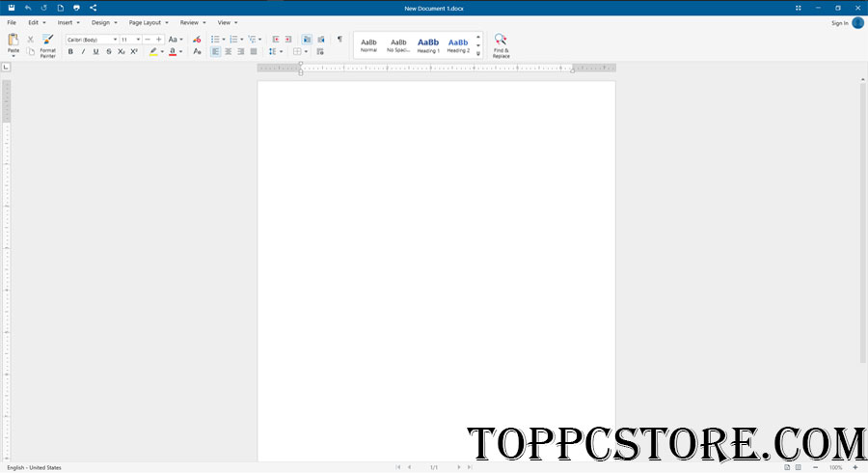This screenshot has width=868, height=473.
Task: Print the document using the printer icon
Action: (76, 8)
